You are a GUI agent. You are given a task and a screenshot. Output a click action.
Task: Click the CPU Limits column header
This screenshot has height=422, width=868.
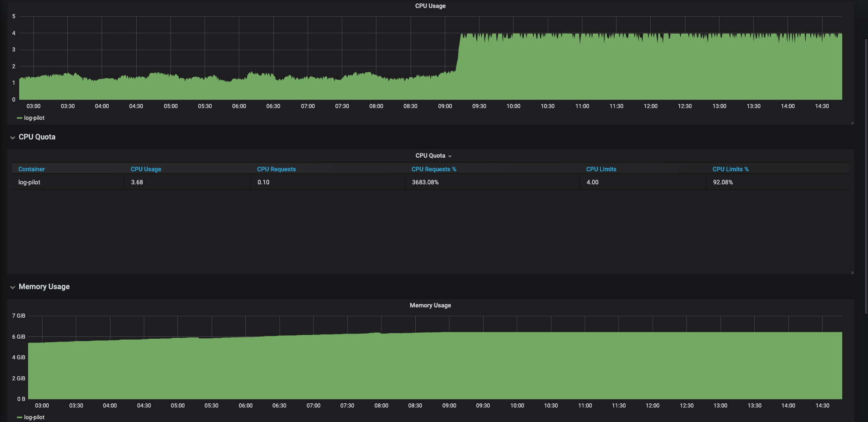click(601, 169)
